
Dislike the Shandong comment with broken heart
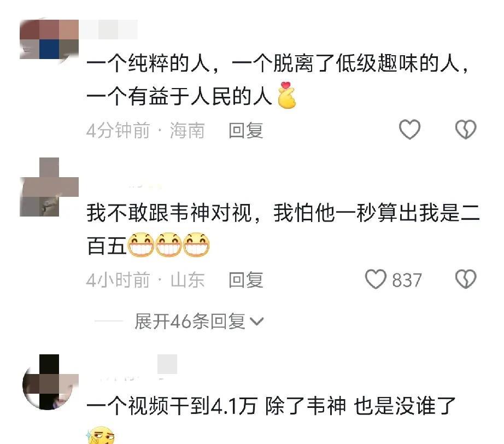tap(465, 279)
